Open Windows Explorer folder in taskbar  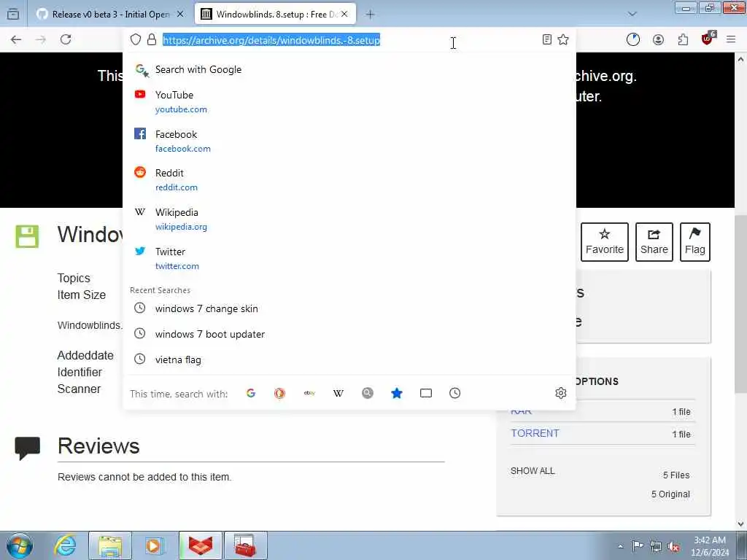coord(110,545)
